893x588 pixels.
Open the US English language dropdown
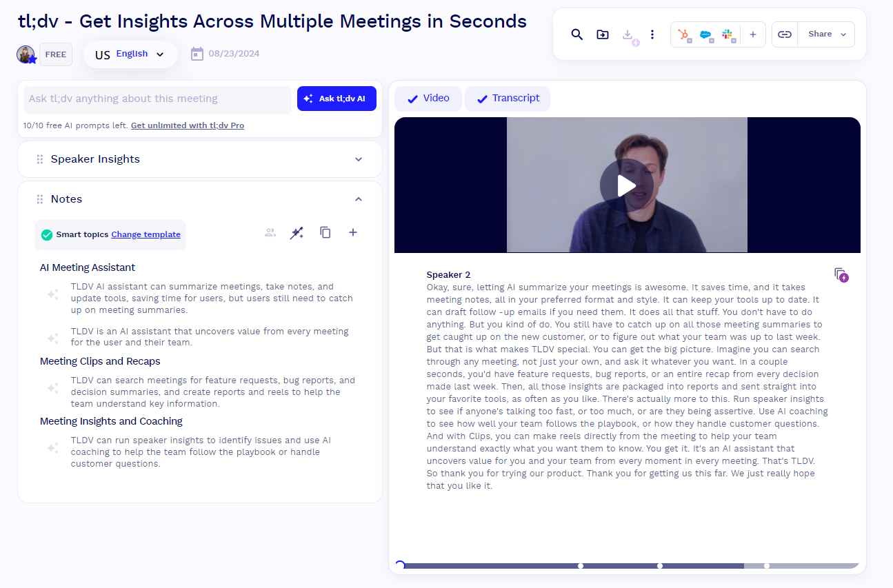pyautogui.click(x=130, y=54)
